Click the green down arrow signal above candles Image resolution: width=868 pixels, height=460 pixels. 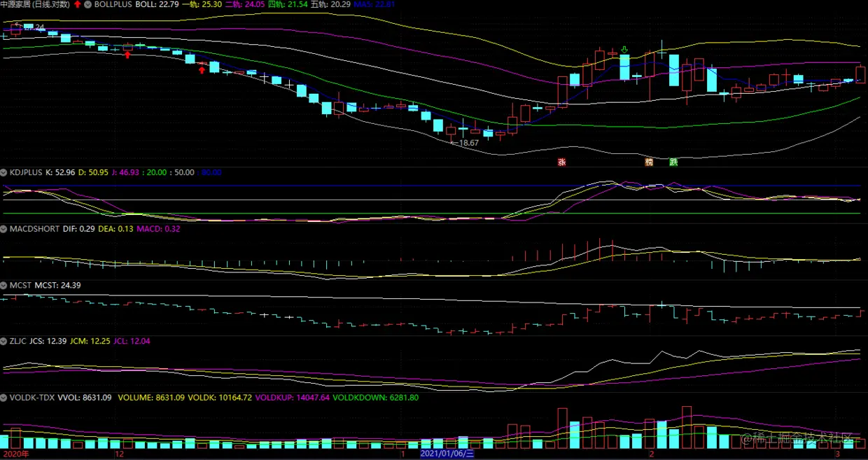[x=624, y=50]
